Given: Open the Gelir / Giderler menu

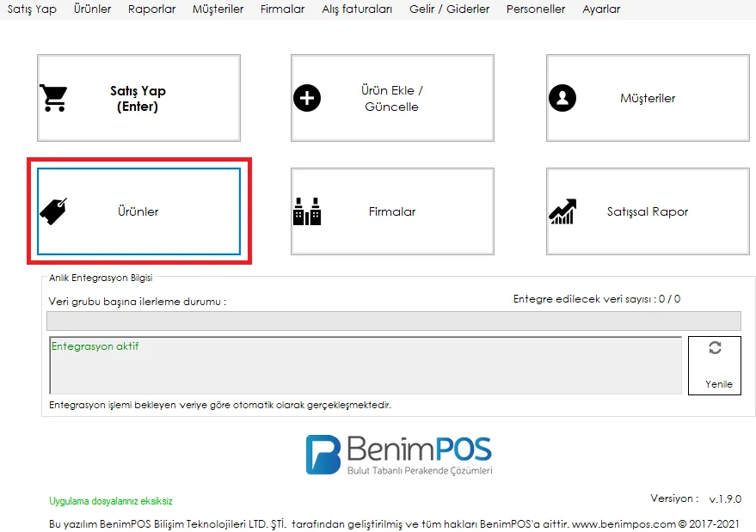Looking at the screenshot, I should point(449,9).
